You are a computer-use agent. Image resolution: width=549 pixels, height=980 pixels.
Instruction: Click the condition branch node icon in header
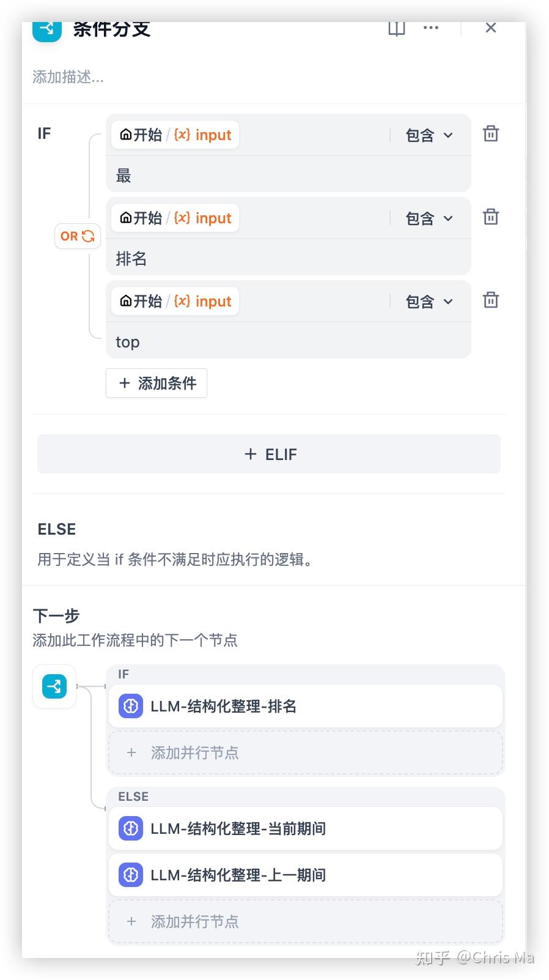[x=47, y=29]
